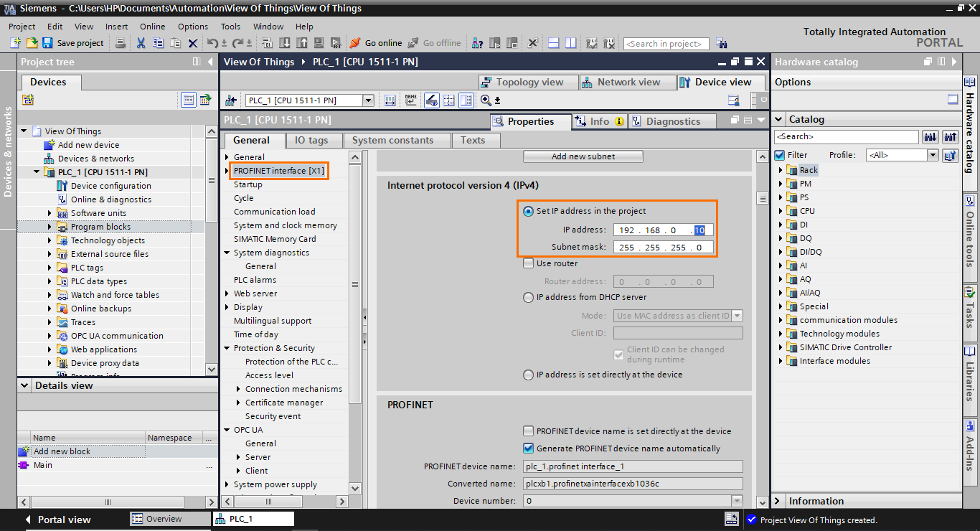980x531 pixels.
Task: Open the Options menu
Action: click(193, 27)
